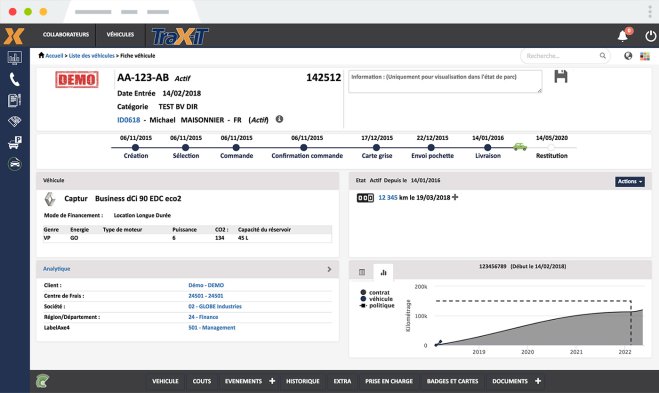This screenshot has width=659, height=393.
Task: Open the 24501 - 24501 cost center link
Action: pyautogui.click(x=206, y=295)
